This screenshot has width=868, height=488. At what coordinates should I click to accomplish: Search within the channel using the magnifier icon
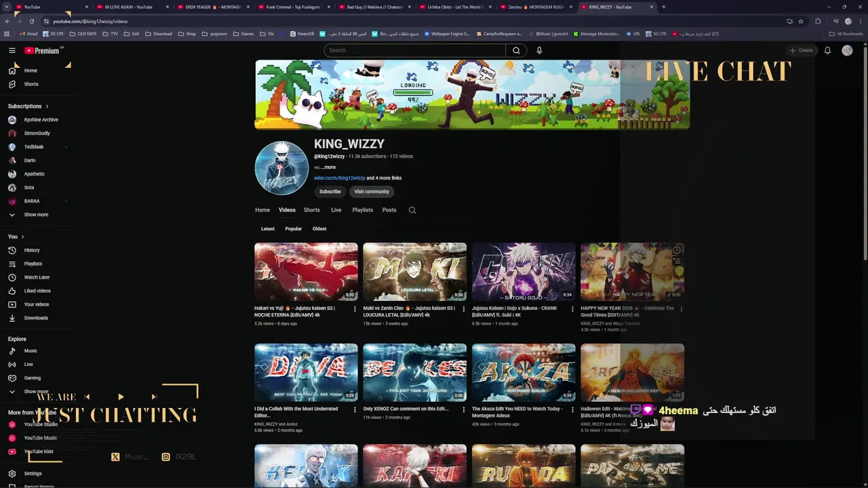[412, 210]
